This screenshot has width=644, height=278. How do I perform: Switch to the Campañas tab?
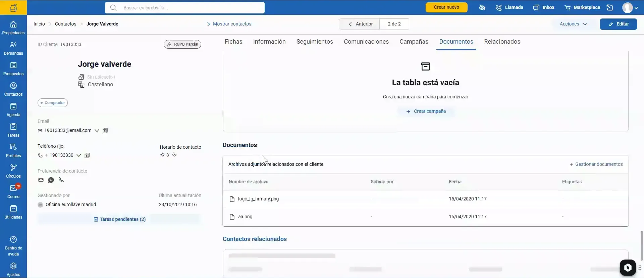coord(414,42)
